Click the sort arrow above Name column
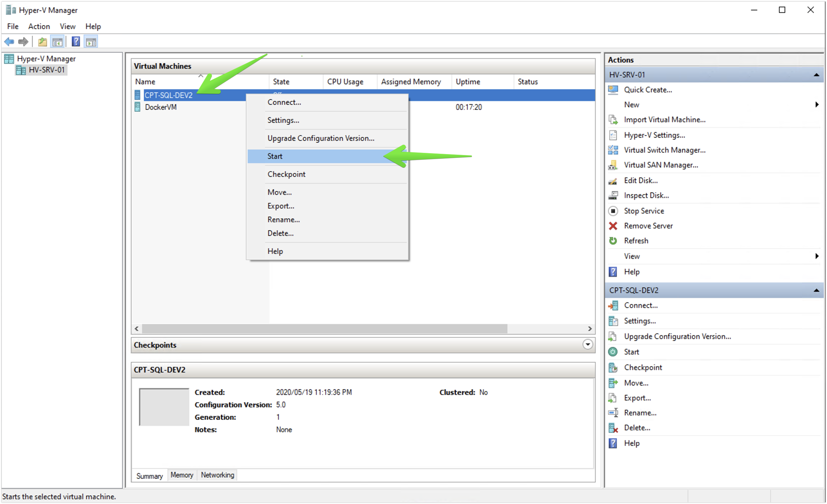The image size is (827, 504). coord(201,76)
